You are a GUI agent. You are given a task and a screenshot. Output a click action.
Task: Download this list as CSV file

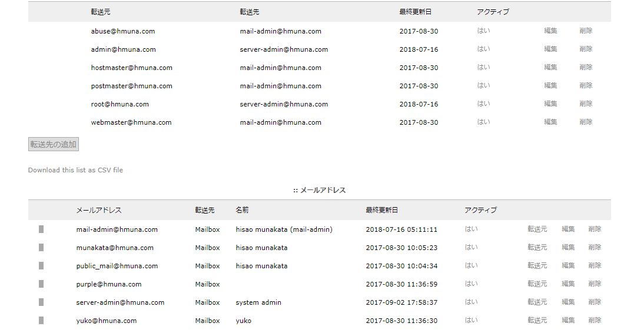tap(75, 170)
